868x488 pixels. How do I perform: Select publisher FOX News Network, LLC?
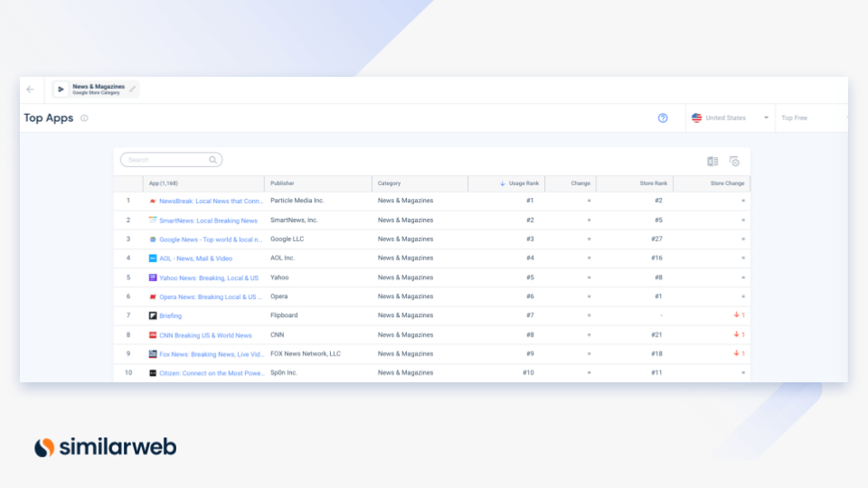click(x=306, y=353)
